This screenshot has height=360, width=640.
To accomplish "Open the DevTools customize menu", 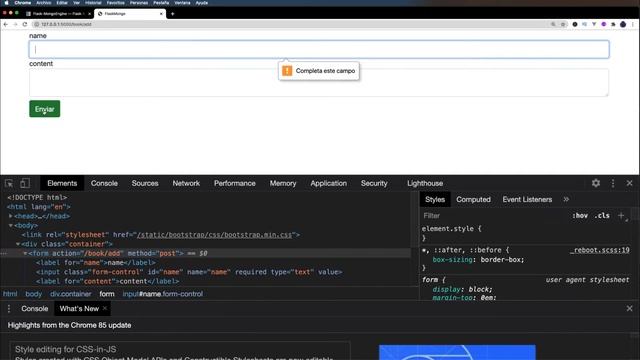I will point(613,183).
